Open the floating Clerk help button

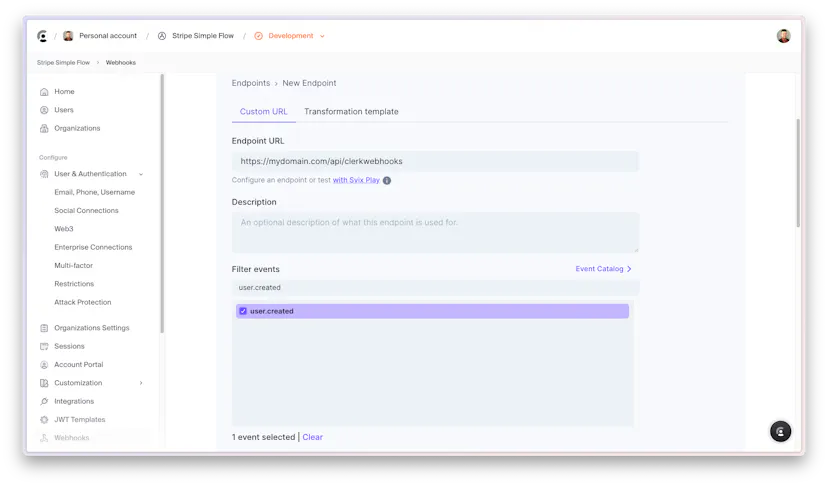click(x=780, y=432)
